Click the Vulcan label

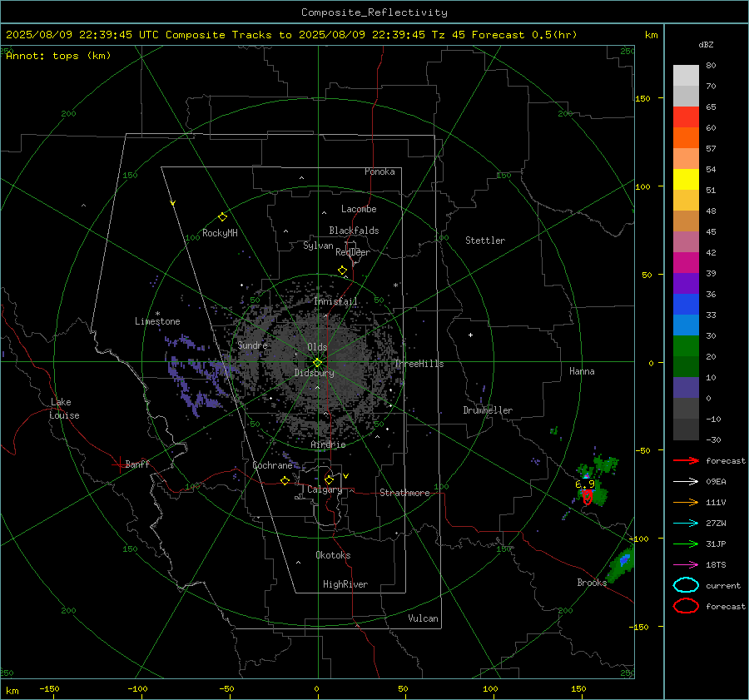pos(423,618)
